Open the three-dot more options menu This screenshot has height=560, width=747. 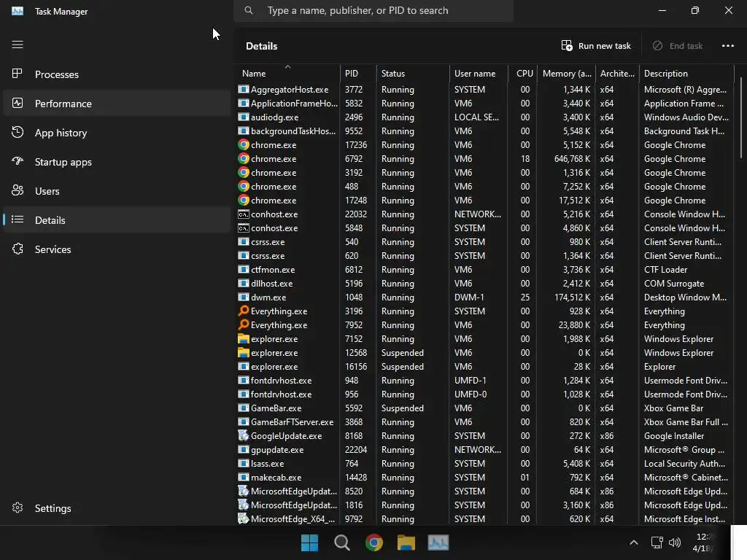click(x=727, y=46)
